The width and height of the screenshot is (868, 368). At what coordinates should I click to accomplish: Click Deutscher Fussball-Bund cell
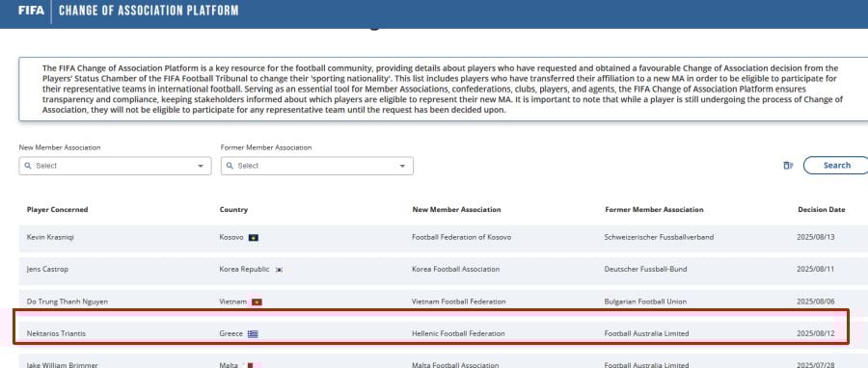[x=646, y=269]
